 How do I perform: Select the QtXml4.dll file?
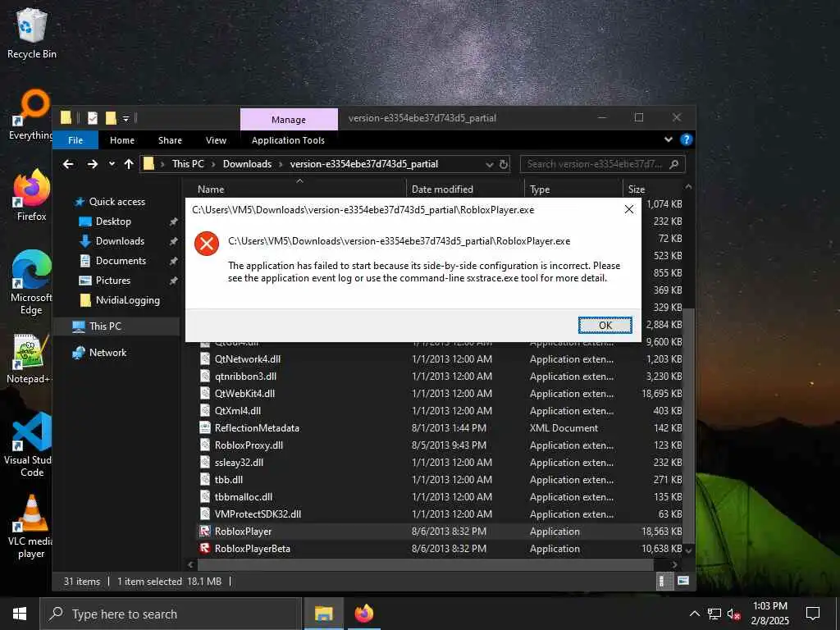point(237,411)
